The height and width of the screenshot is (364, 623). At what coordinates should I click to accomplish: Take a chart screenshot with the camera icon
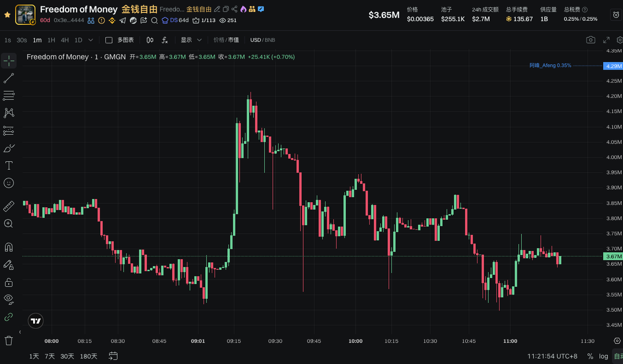click(590, 39)
